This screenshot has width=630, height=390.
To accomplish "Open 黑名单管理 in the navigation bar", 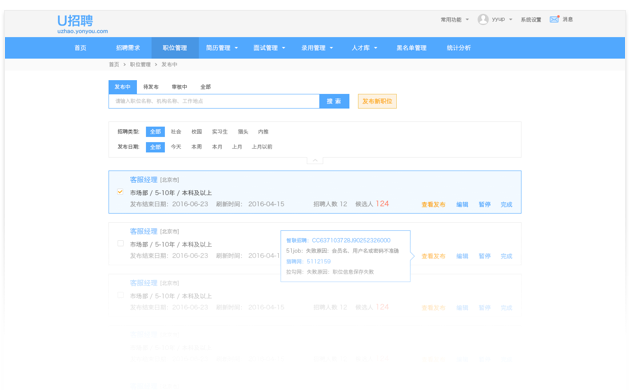I will [x=411, y=48].
